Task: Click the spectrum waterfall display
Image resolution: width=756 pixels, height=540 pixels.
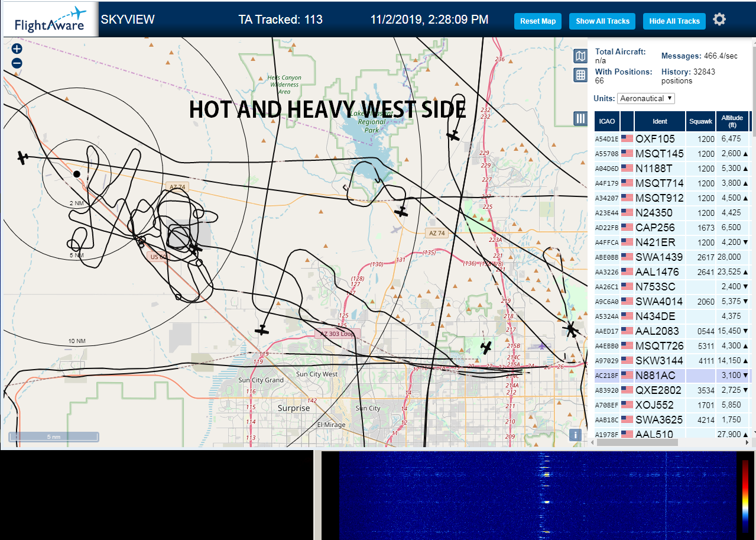Action: point(538,496)
